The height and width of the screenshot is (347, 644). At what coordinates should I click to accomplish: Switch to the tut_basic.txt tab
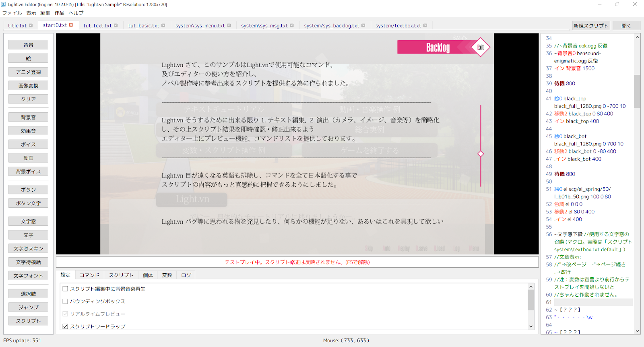coord(144,25)
